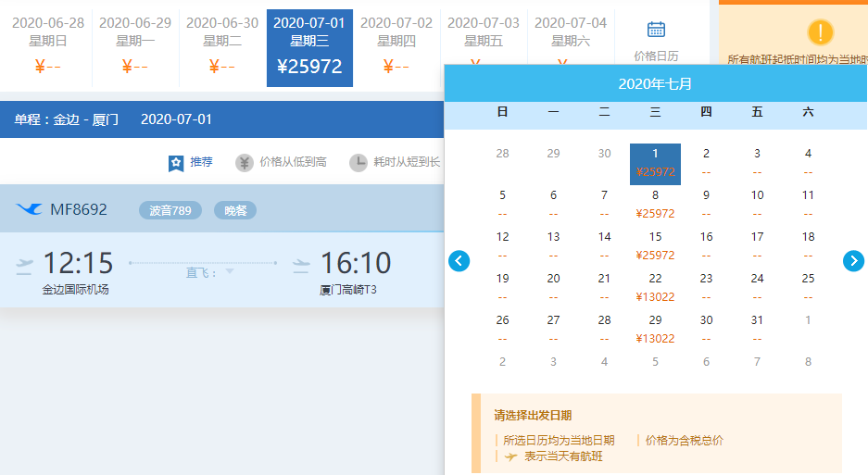The width and height of the screenshot is (868, 475).
Task: Expand the 直飞 flight details arrow
Action: pos(230,271)
